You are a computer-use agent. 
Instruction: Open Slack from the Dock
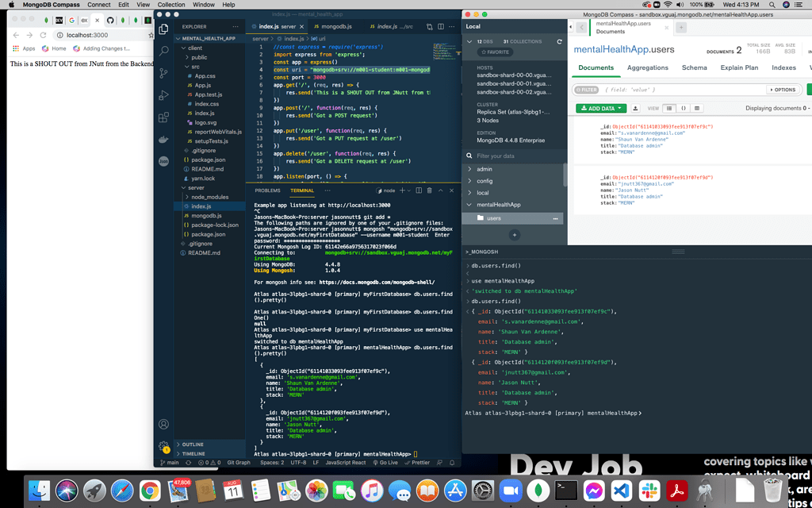tap(649, 489)
